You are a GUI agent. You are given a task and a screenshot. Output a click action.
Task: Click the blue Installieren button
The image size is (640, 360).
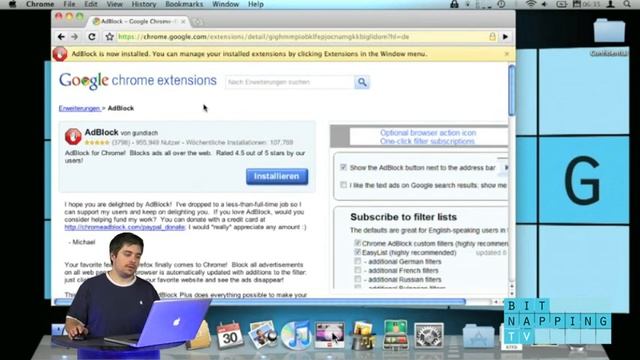click(x=277, y=176)
